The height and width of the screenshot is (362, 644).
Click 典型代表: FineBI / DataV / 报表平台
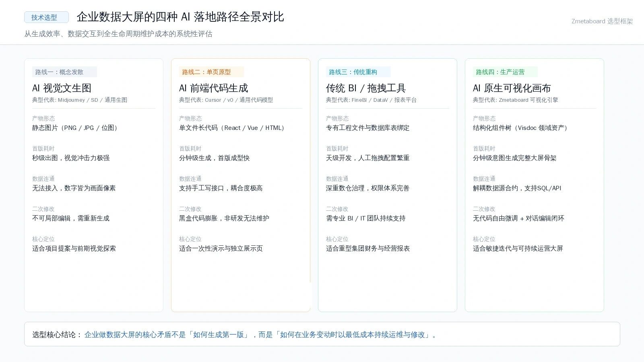coord(371,100)
